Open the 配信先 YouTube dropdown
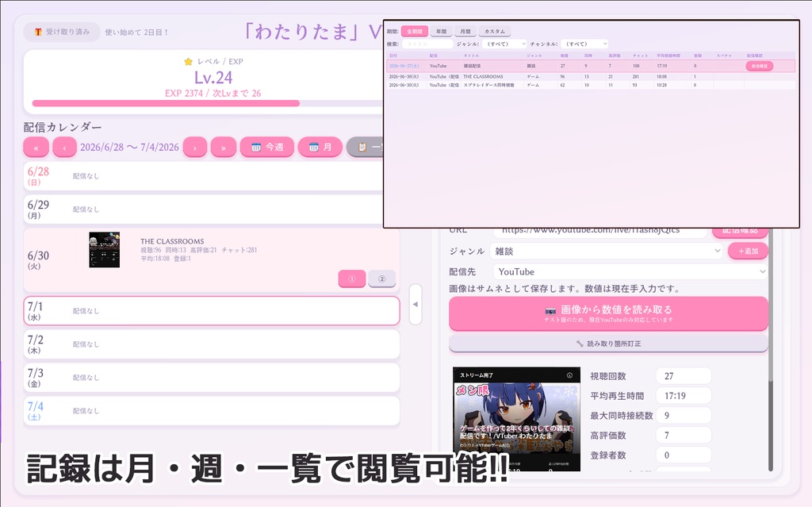Screen dimensions: 812x507 630,271
